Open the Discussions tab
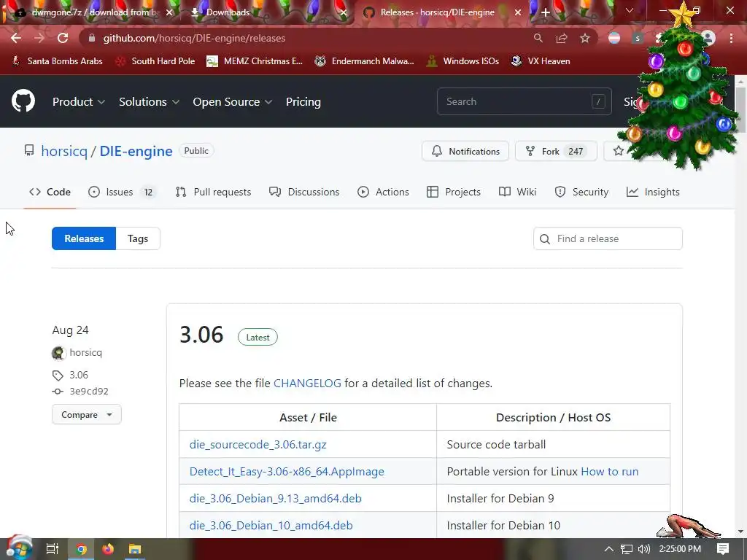Viewport: 747px width, 560px height. pos(304,192)
